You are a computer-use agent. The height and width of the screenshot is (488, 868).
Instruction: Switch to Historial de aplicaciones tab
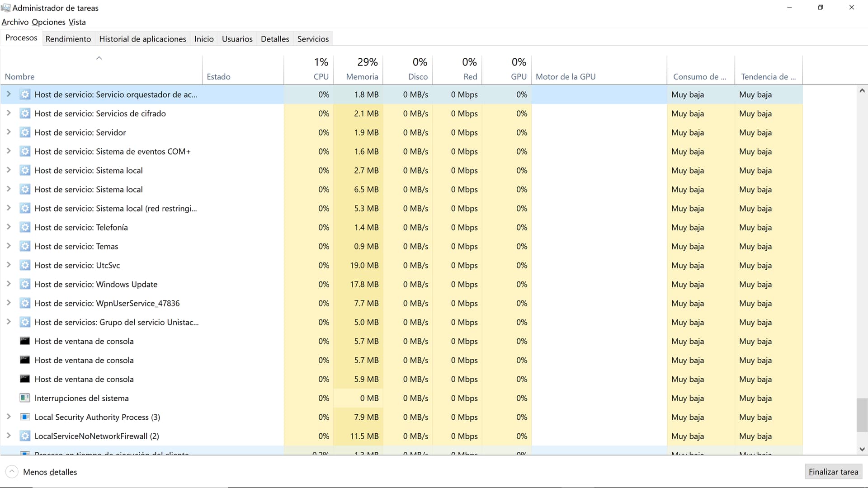click(x=142, y=39)
